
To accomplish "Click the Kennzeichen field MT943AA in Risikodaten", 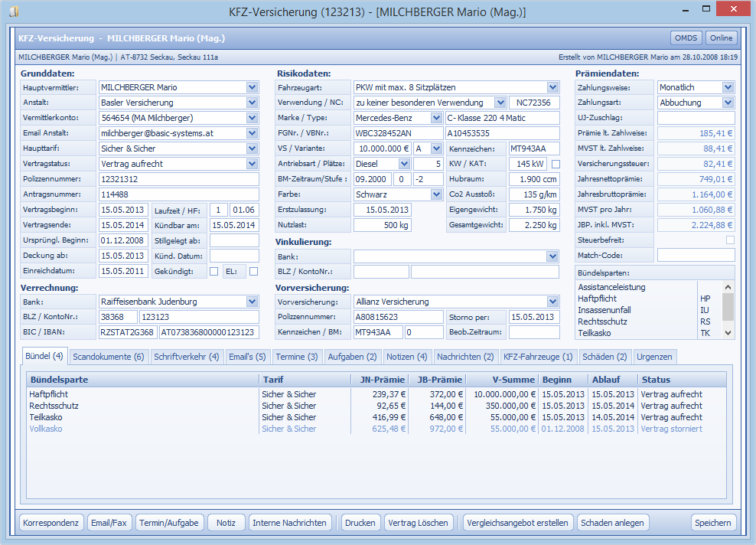I will coord(534,148).
